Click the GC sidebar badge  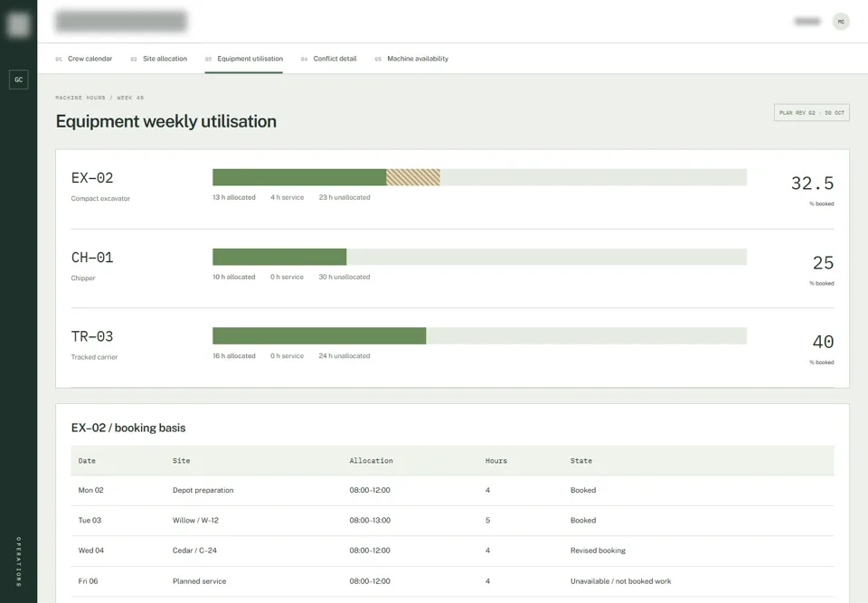19,80
